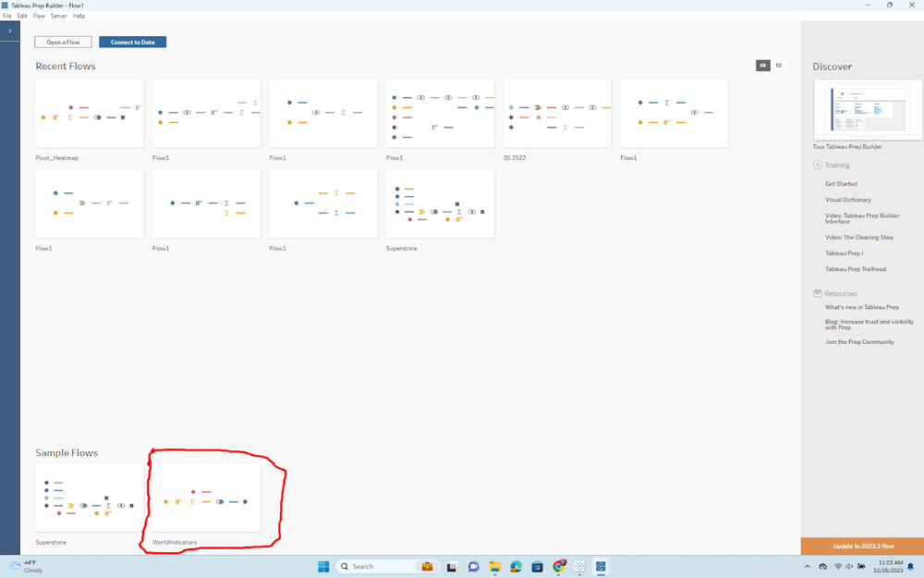Viewport: 924px width, 578px height.
Task: Open Blog: Increase trust and visibility link
Action: click(869, 325)
